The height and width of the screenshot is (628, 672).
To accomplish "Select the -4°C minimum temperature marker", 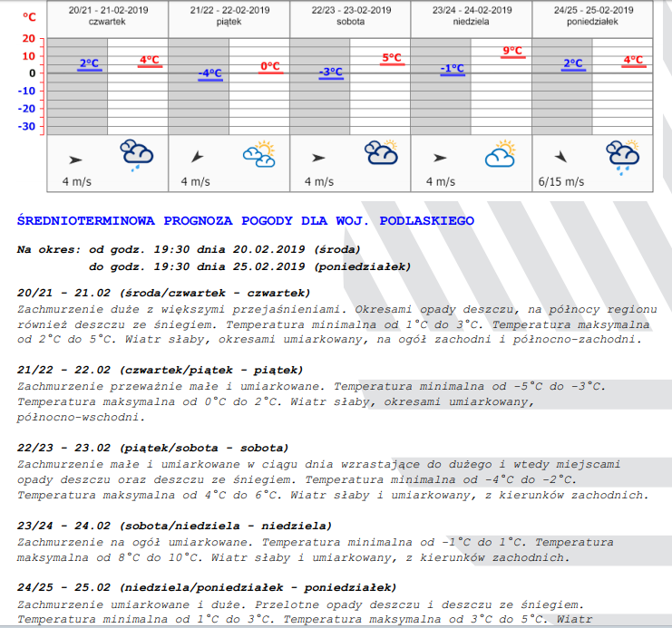I will (x=210, y=74).
